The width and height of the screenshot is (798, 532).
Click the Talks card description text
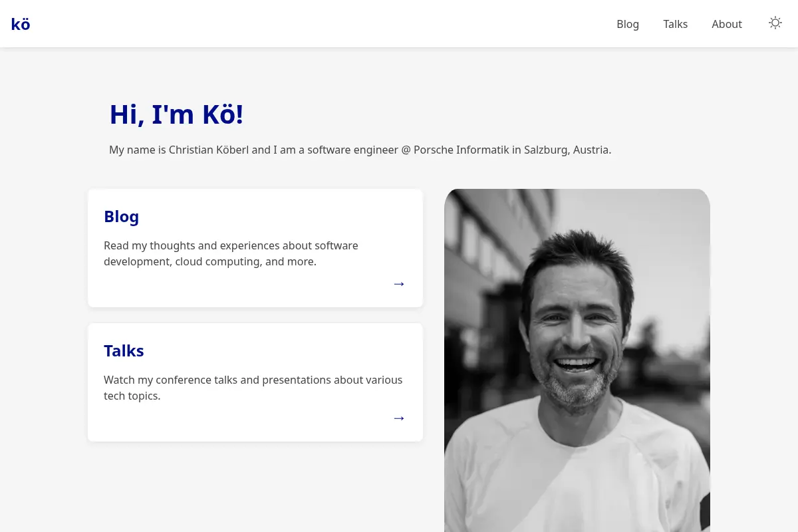point(253,388)
